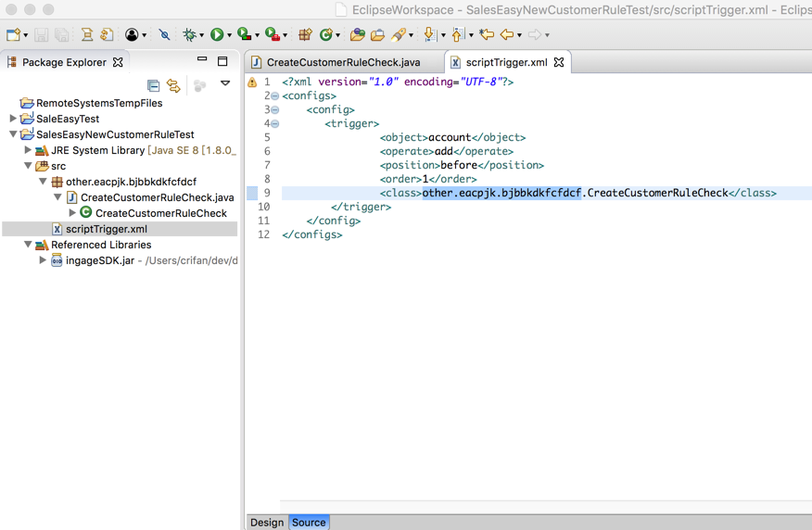Viewport: 812px width, 530px height.
Task: Switch to the CreateCustomerRuleCheck.java tab
Action: (343, 62)
